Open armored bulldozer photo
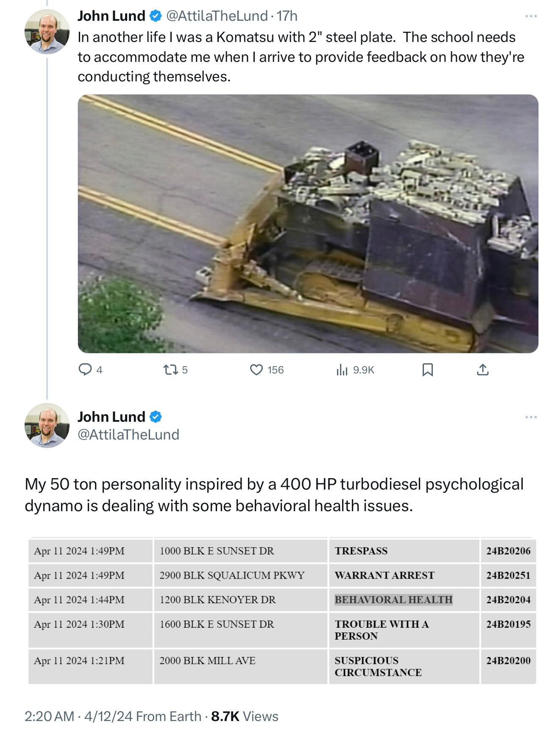Viewport: 560px width, 735px height. tap(308, 223)
